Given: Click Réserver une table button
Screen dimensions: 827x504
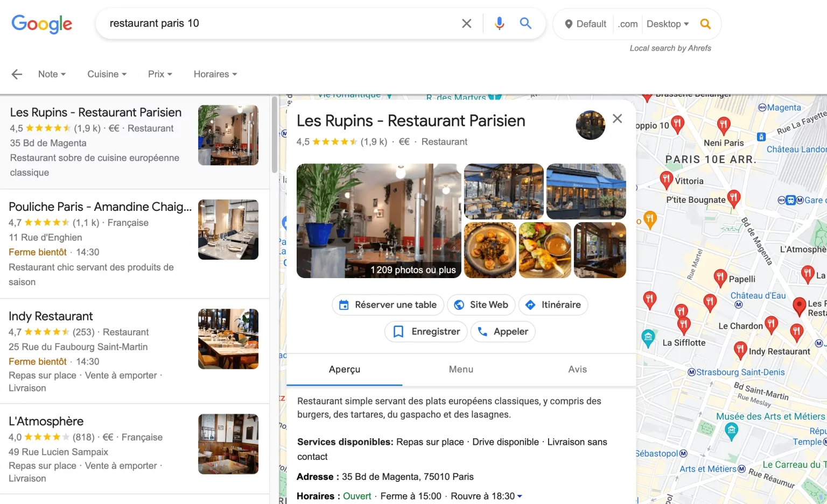Looking at the screenshot, I should [388, 305].
